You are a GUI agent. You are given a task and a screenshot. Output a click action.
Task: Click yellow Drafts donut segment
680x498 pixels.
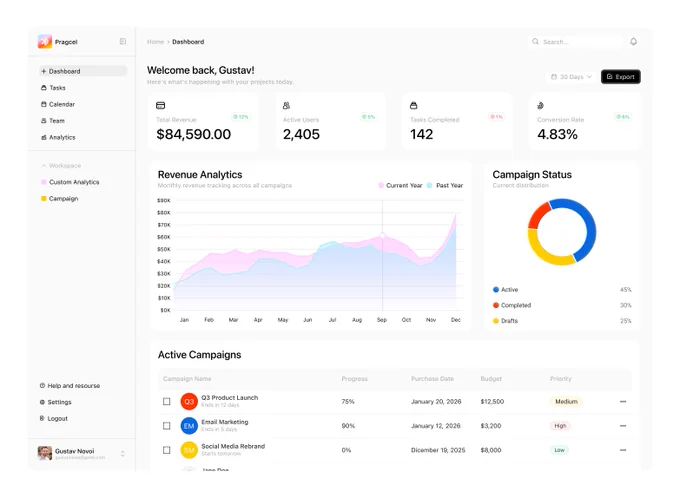click(544, 252)
